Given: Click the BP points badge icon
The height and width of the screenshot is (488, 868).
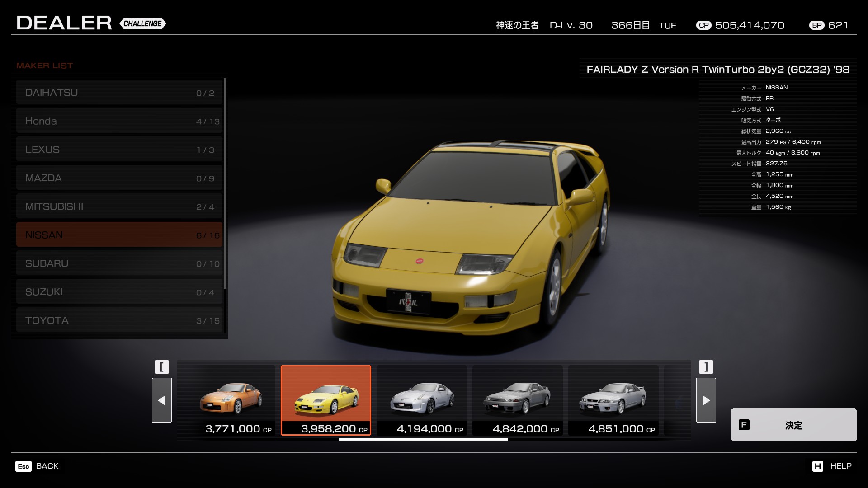Looking at the screenshot, I should (816, 25).
